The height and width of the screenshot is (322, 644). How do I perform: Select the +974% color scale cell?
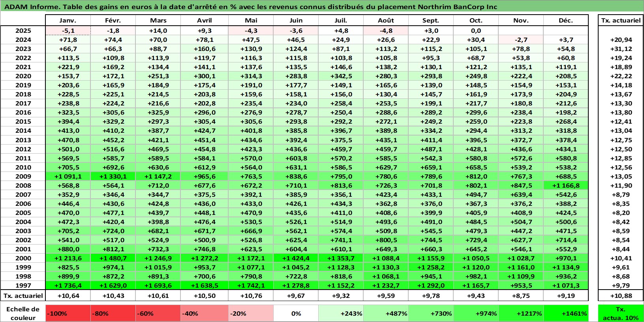[476, 313]
